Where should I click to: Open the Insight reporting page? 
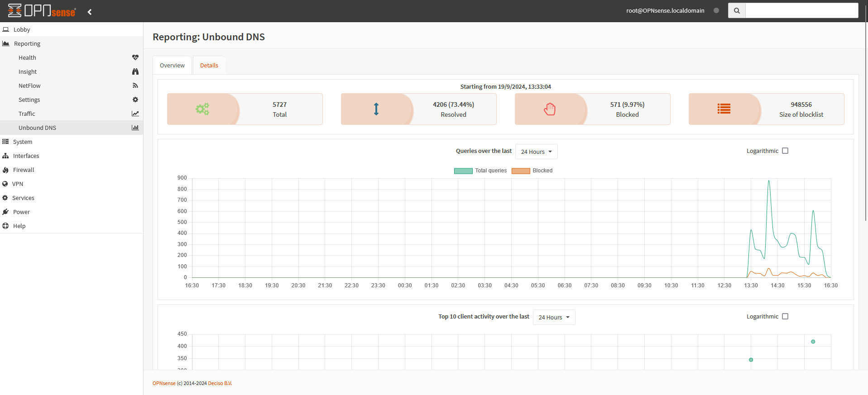[x=72, y=71]
